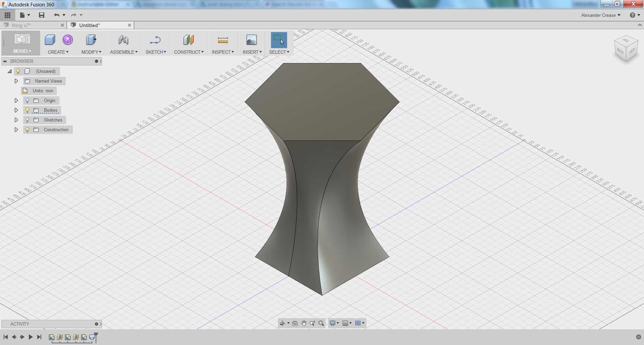Select the Create Form purple sphere icon
This screenshot has height=345, width=644.
point(68,40)
